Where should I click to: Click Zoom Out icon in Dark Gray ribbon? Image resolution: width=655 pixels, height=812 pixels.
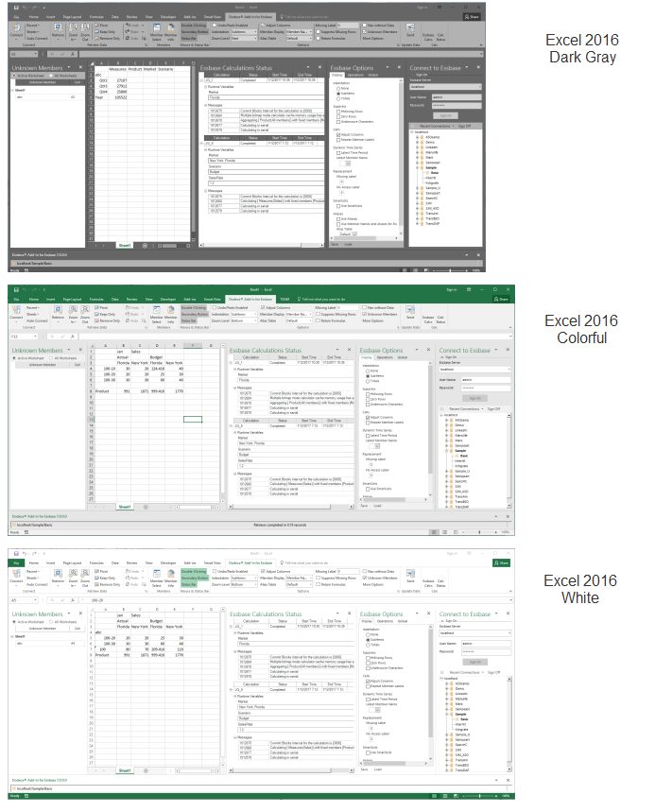pos(85,27)
